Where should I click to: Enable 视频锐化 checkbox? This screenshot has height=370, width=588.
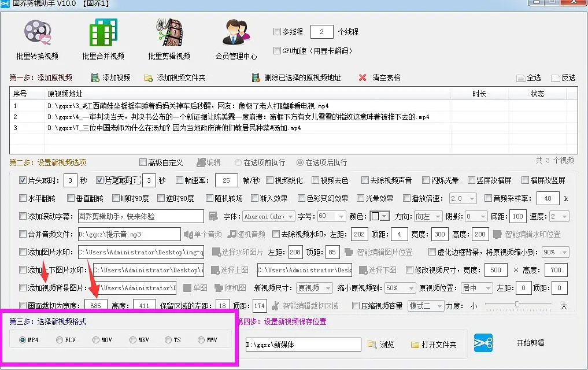(x=269, y=180)
